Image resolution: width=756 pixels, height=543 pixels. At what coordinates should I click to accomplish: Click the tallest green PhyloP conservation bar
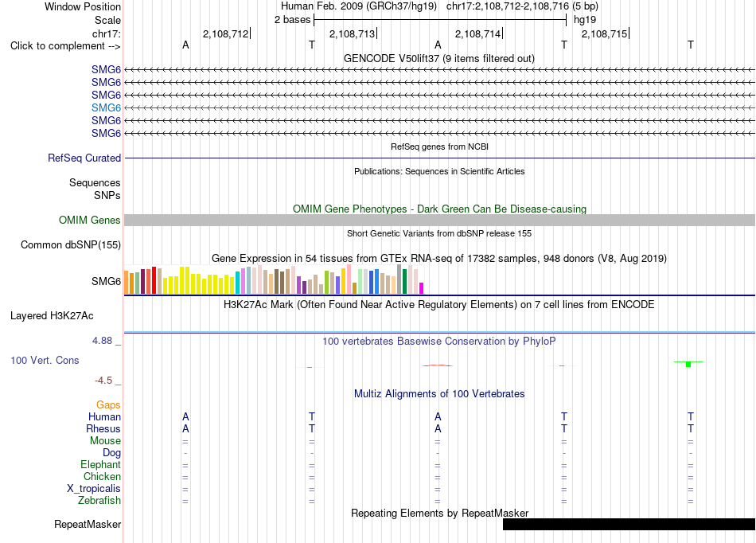click(688, 364)
